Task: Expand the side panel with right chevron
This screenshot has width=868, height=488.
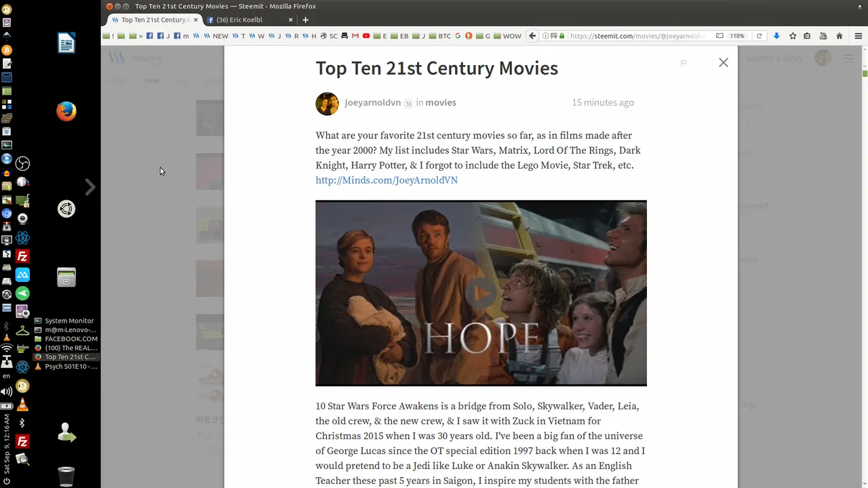Action: 90,187
